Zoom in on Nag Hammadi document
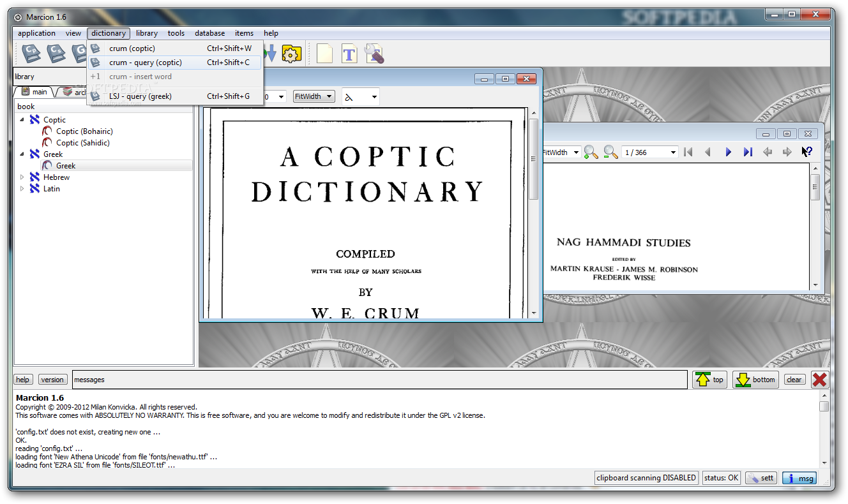Viewport: 848px width, 504px height. [591, 152]
